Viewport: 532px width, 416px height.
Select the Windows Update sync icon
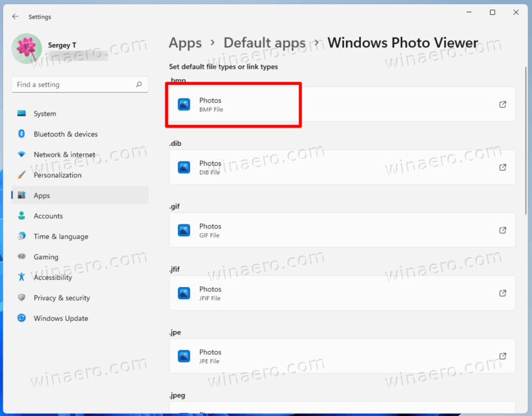click(x=21, y=318)
